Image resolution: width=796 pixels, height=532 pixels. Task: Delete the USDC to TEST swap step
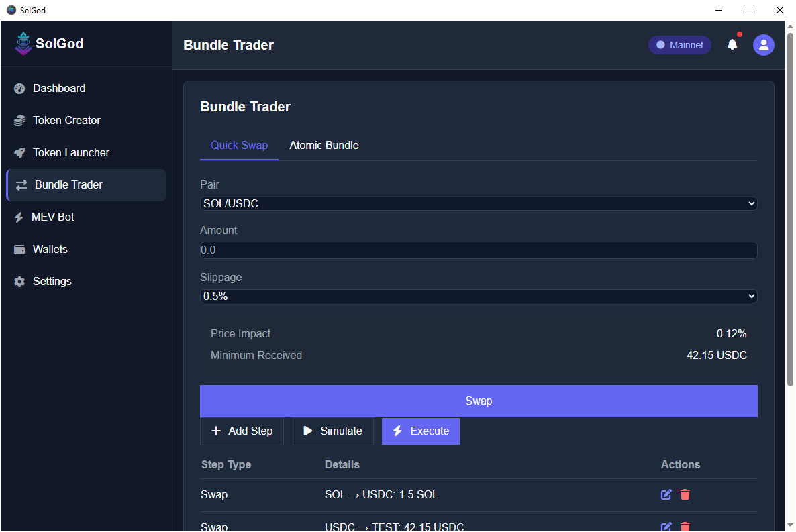pyautogui.click(x=685, y=527)
